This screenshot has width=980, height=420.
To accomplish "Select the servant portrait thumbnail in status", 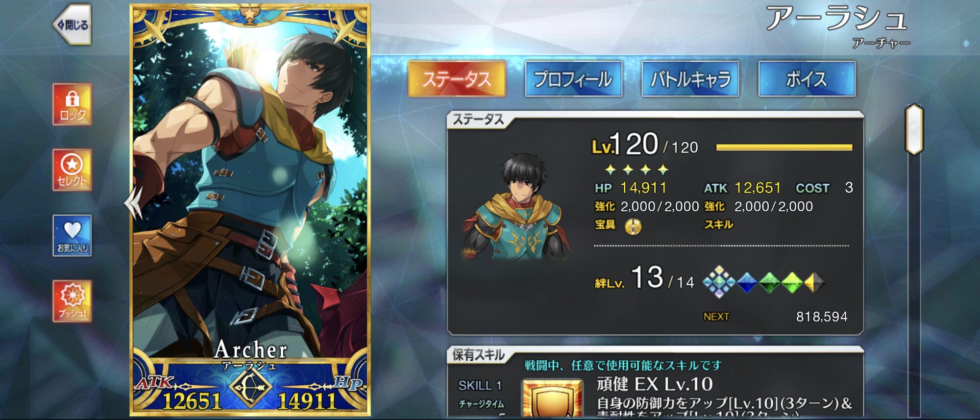I will pyautogui.click(x=518, y=208).
